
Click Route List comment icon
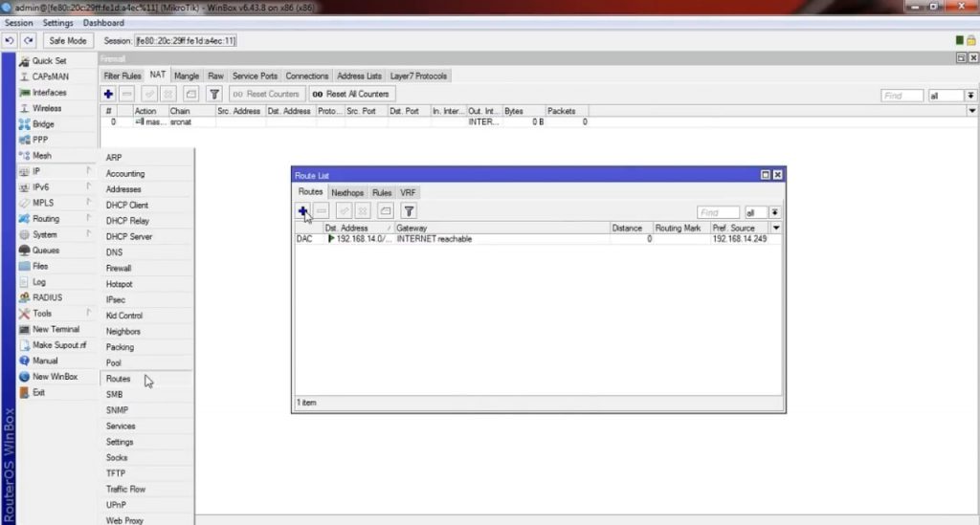pyautogui.click(x=386, y=211)
